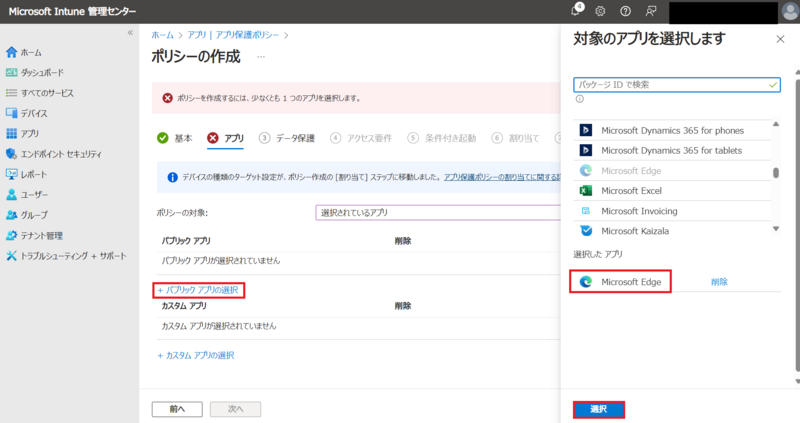This screenshot has width=800, height=423.
Task: Click the 次へ button
Action: [x=235, y=409]
